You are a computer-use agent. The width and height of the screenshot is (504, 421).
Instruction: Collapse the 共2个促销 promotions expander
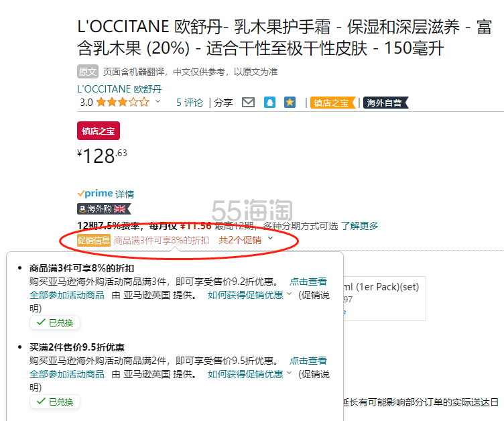245,240
